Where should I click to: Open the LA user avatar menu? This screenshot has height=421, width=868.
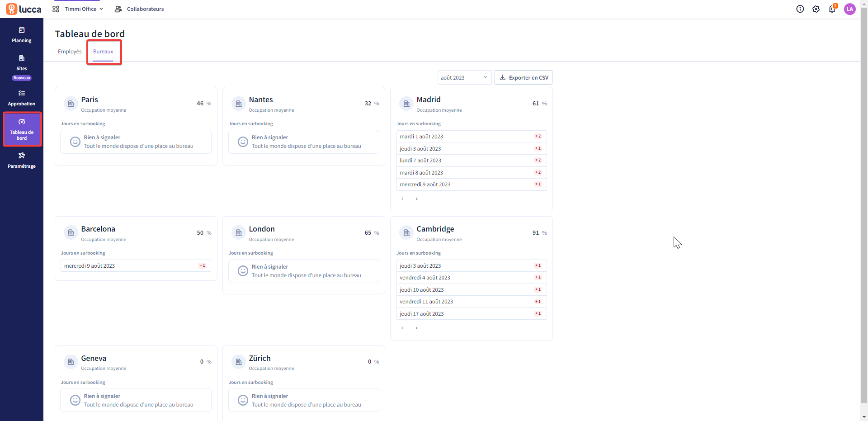pos(850,9)
